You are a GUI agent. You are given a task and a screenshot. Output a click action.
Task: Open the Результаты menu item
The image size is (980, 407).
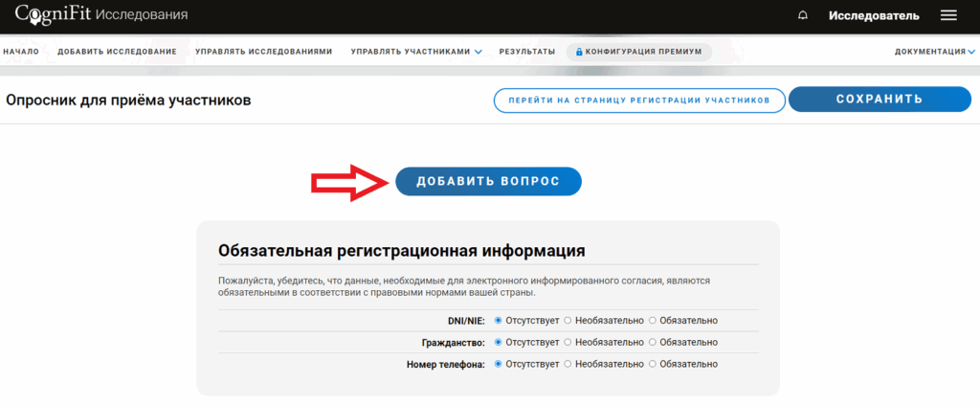[526, 52]
